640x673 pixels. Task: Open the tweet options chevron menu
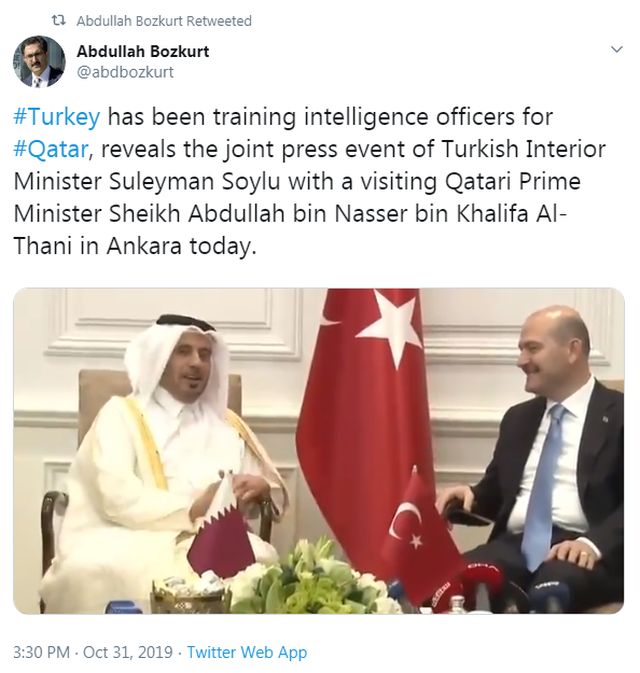[x=616, y=50]
